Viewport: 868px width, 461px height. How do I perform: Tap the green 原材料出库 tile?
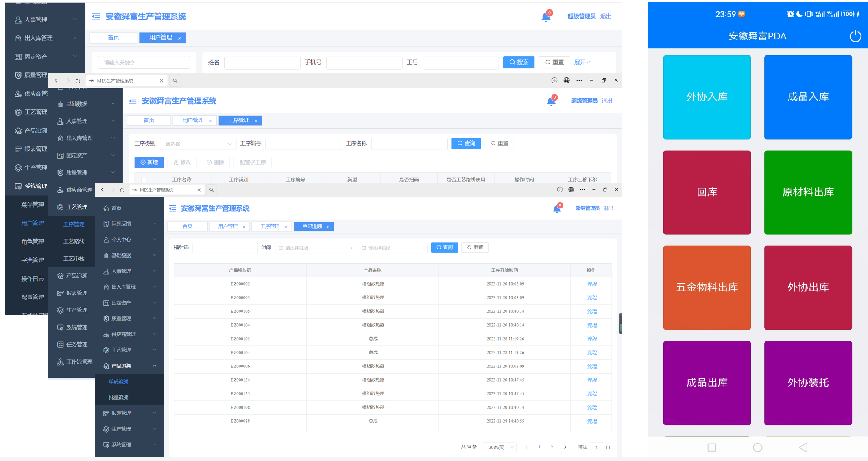click(807, 192)
